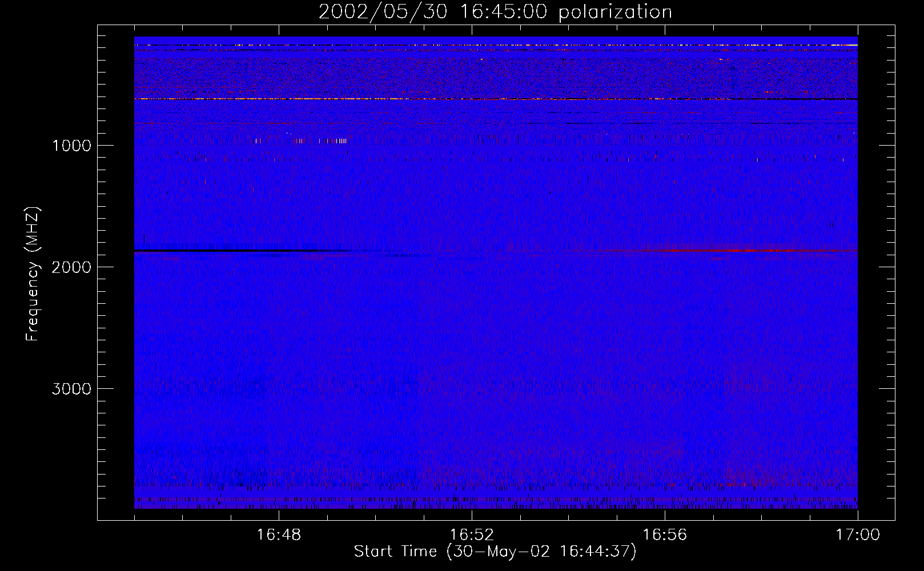
Task: Click the 'Frequency (MHZ)' y-axis label
Action: [x=33, y=274]
